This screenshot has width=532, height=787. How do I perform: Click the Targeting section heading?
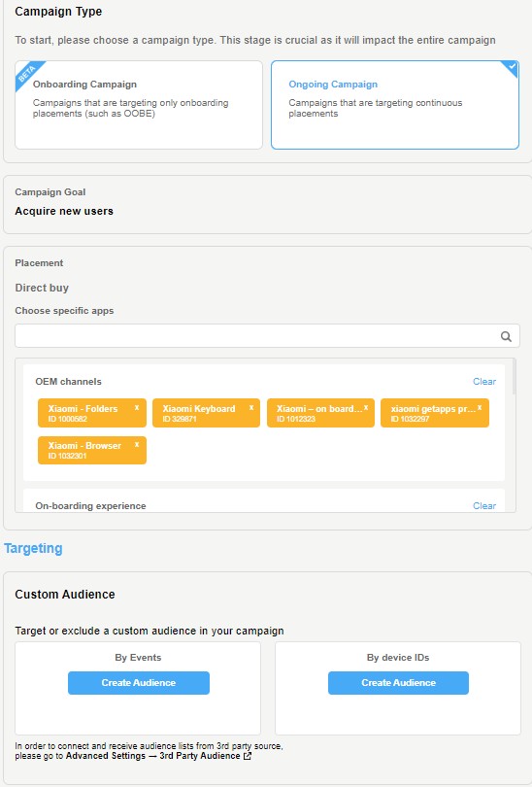click(33, 548)
